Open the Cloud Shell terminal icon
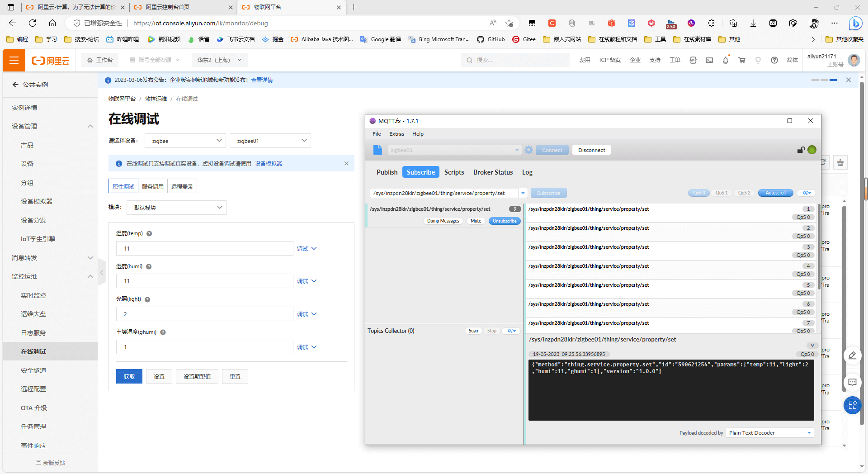Image resolution: width=868 pixels, height=474 pixels. [709, 60]
